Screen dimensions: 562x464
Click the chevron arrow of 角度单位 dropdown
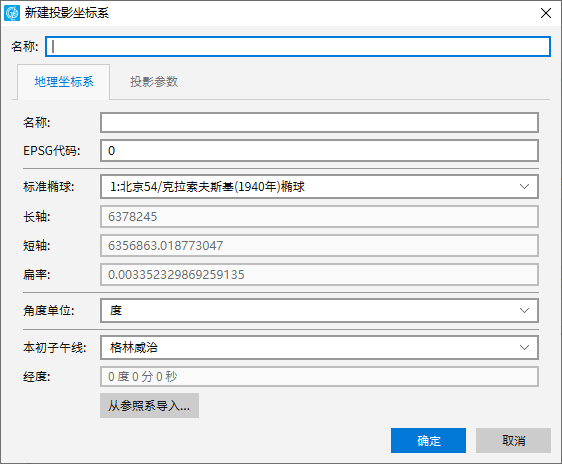[x=524, y=310]
